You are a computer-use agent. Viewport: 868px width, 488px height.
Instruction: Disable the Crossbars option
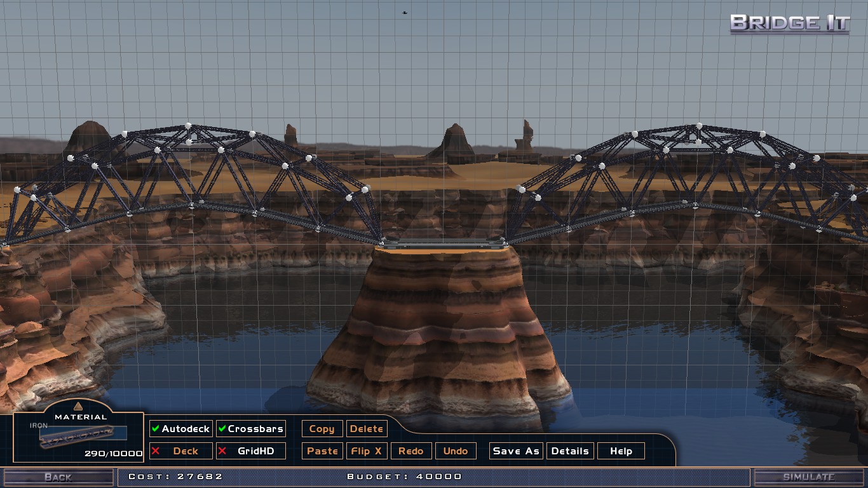pos(250,429)
